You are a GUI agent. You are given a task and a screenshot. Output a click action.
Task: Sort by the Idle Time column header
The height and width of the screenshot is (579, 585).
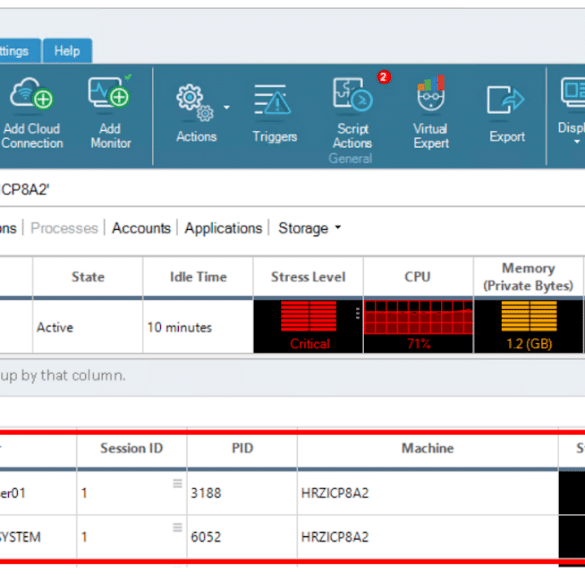click(198, 277)
